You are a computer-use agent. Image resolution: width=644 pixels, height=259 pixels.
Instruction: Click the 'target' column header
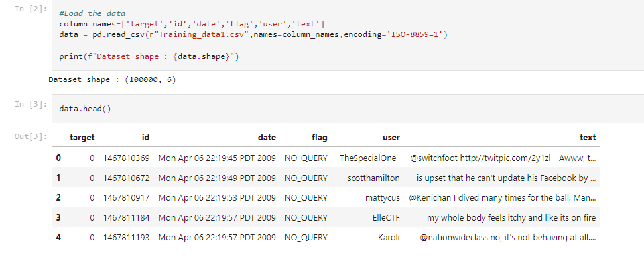click(x=82, y=138)
